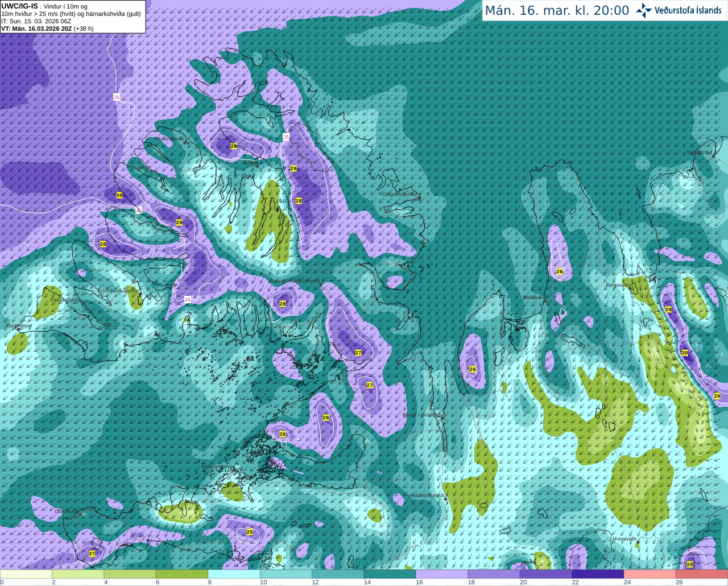
Task: Select the 12–14 teal legend swatch
Action: click(338, 575)
